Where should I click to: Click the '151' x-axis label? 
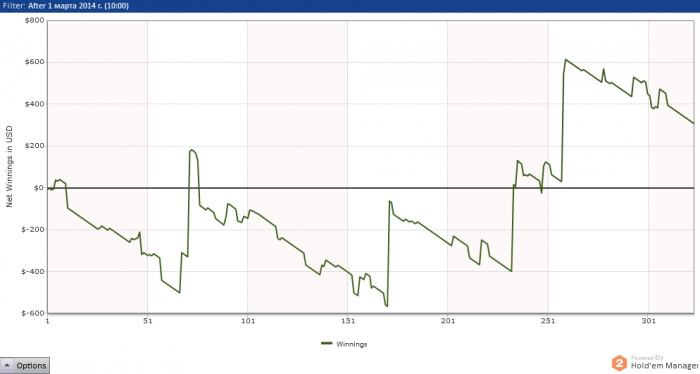348,321
